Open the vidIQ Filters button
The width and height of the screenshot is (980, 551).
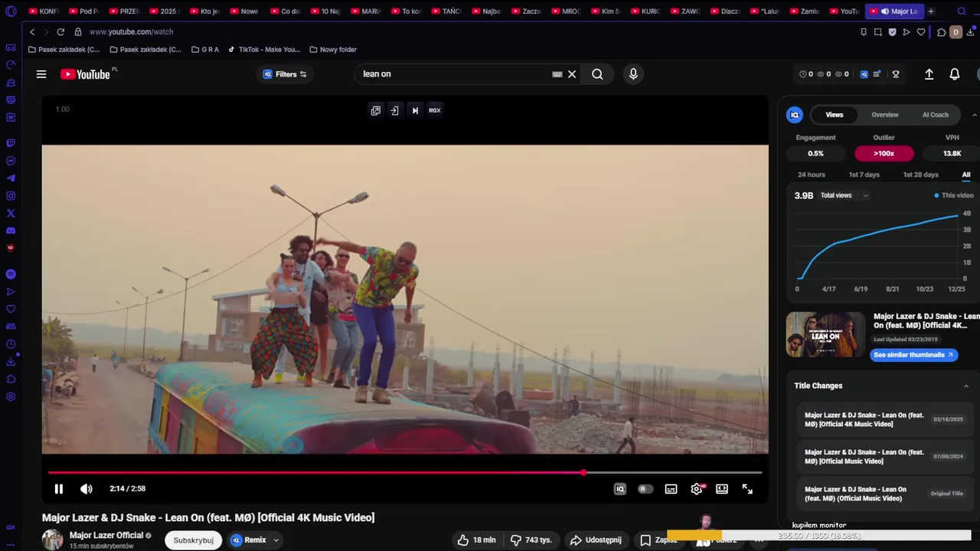coord(285,74)
